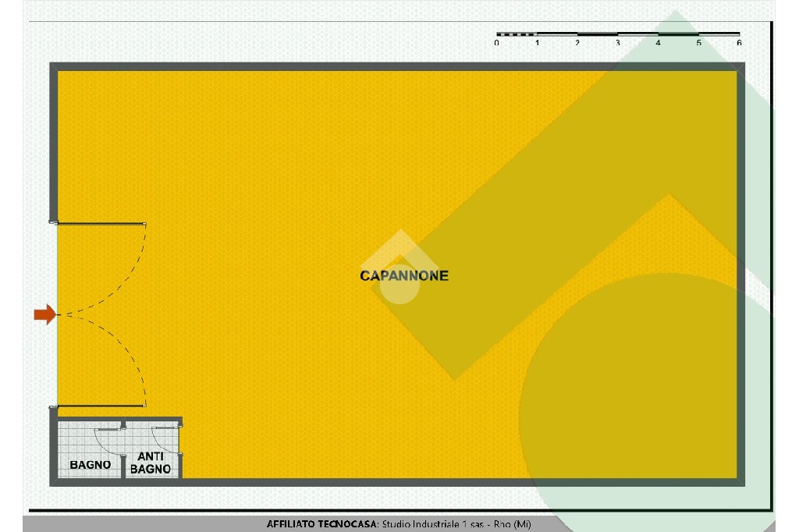Click the red entrance arrow icon

44,314
